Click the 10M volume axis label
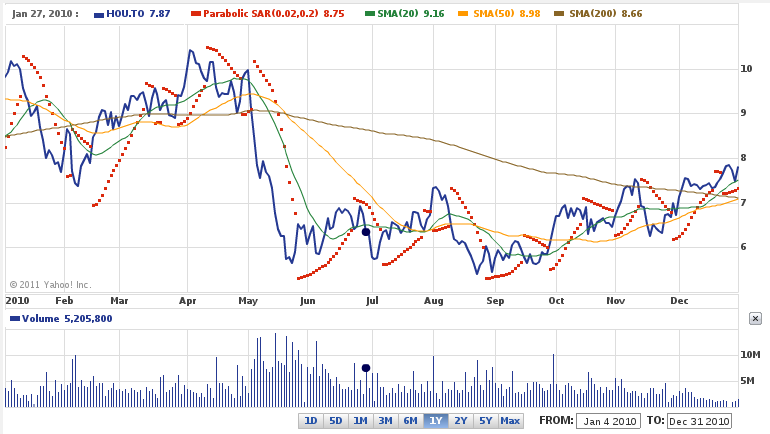 pos(750,354)
